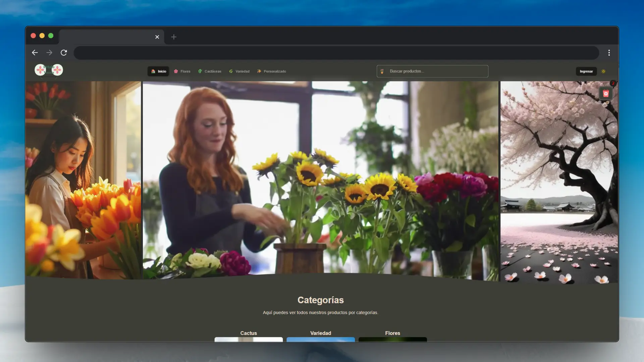This screenshot has width=644, height=362.
Task: Click the Ingresar login button
Action: tap(586, 71)
